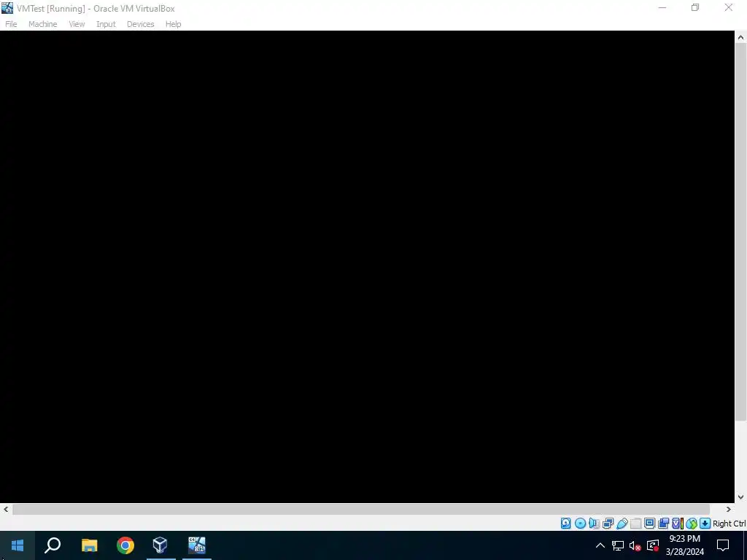Click the horizontal scrollbar thumb
Screen dimensions: 747x560
click(361, 509)
